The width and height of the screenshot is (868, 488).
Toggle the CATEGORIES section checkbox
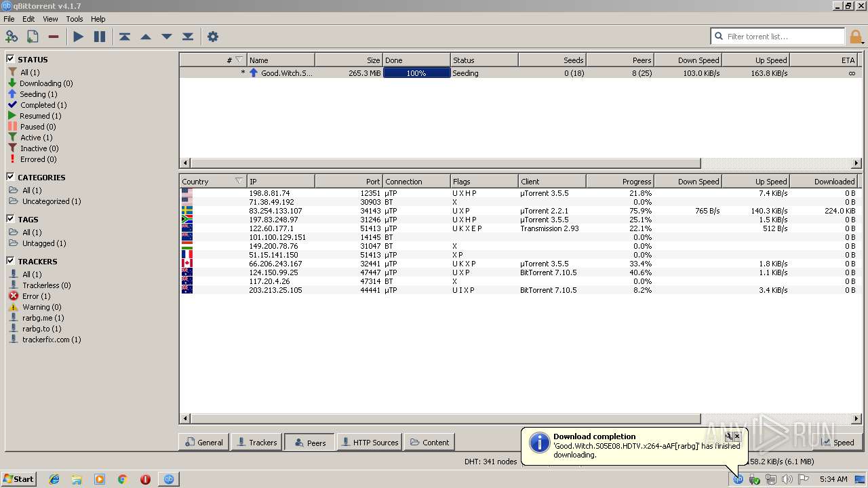pos(10,177)
